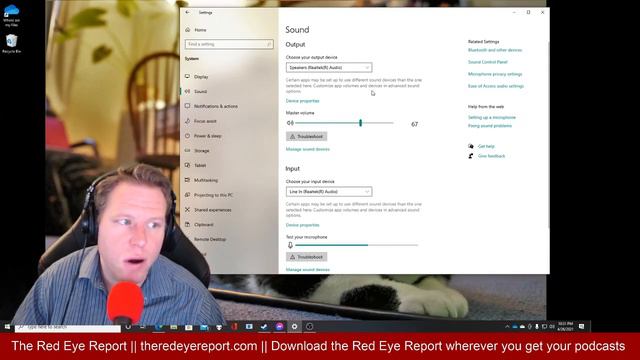The width and height of the screenshot is (640, 360).
Task: Open Remote Desktop settings
Action: 210,239
